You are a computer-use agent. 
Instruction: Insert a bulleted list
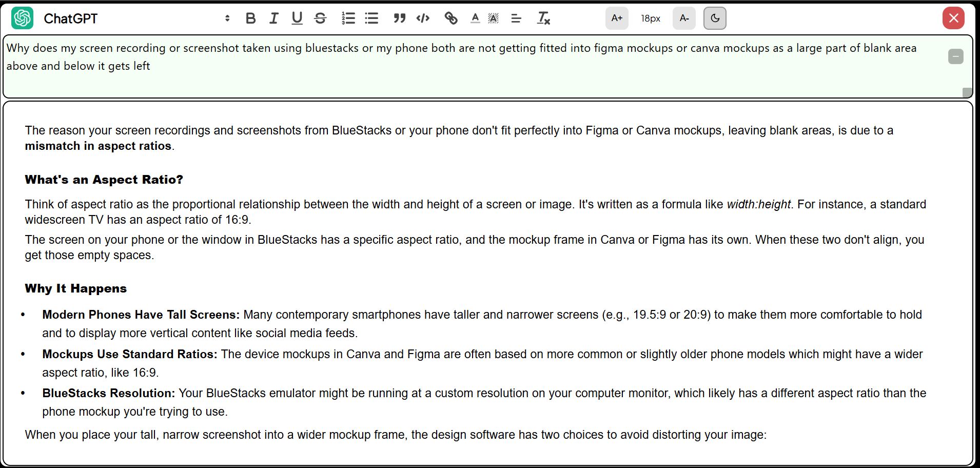(x=371, y=18)
